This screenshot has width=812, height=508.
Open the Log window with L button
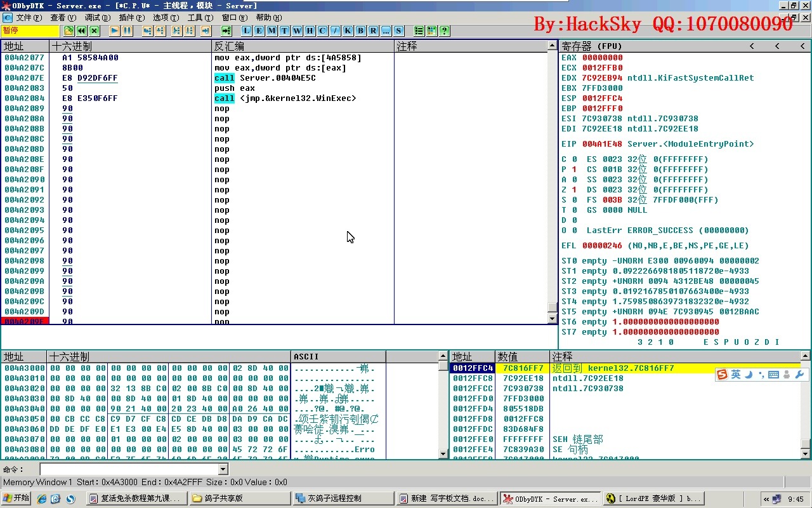pos(246,30)
